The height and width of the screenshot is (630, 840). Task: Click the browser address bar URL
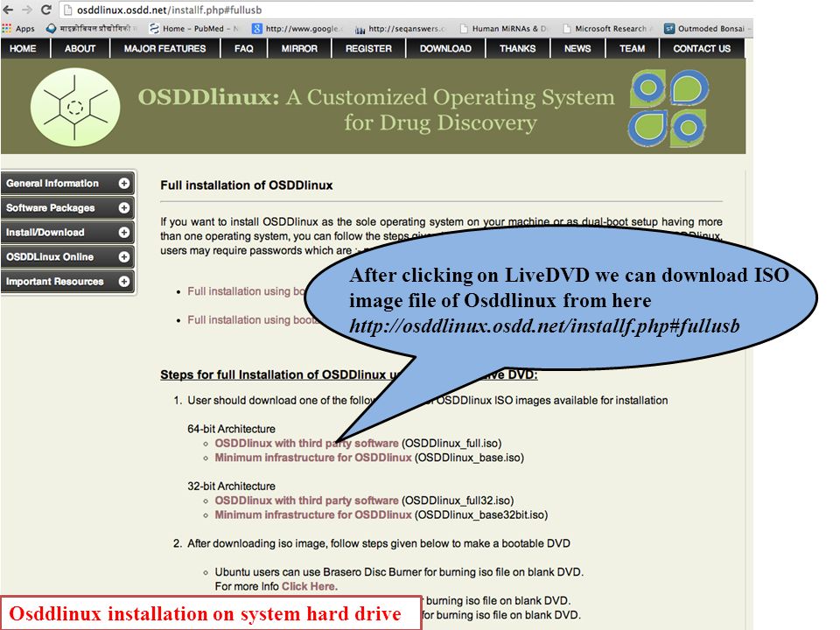pyautogui.click(x=169, y=10)
